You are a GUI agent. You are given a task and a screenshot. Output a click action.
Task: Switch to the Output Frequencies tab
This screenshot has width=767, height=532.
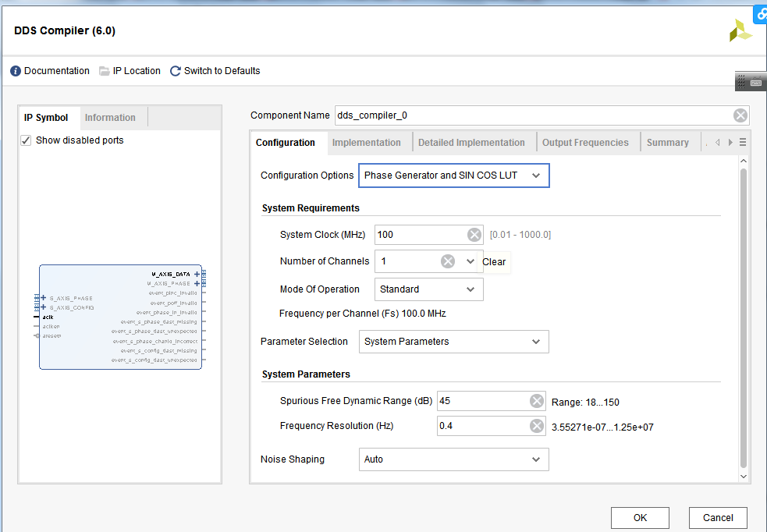point(585,143)
